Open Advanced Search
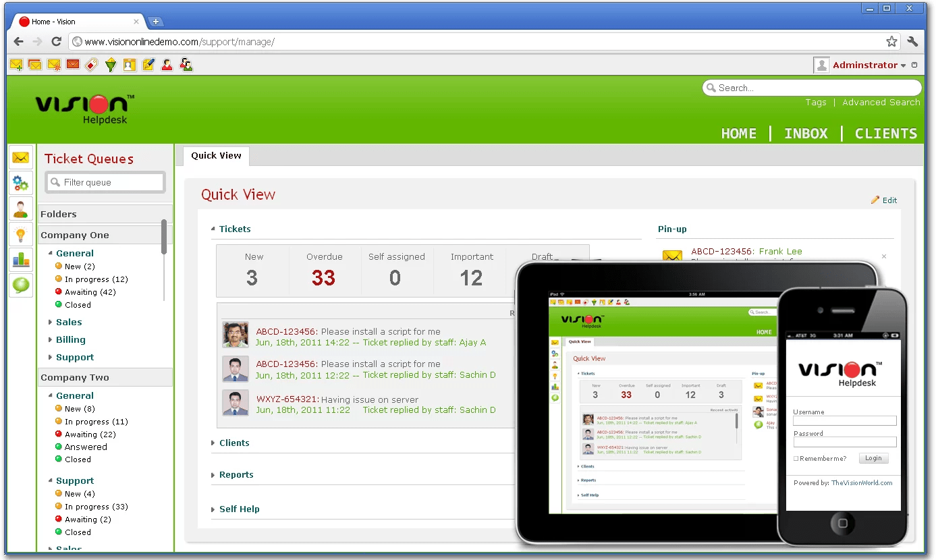Viewport: 936px width, 560px height. pos(881,102)
